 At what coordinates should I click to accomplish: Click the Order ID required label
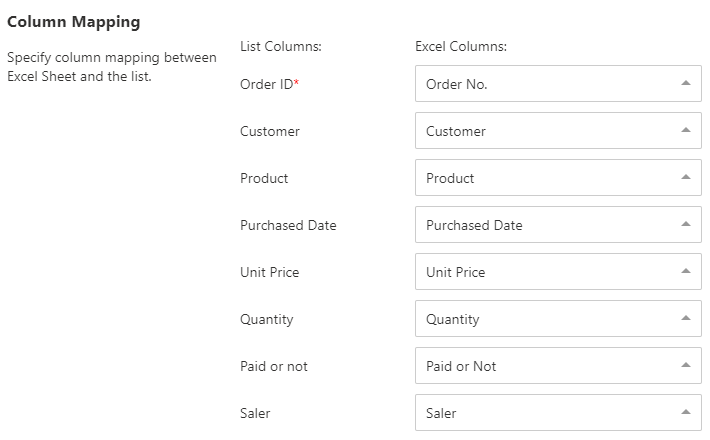coord(269,84)
